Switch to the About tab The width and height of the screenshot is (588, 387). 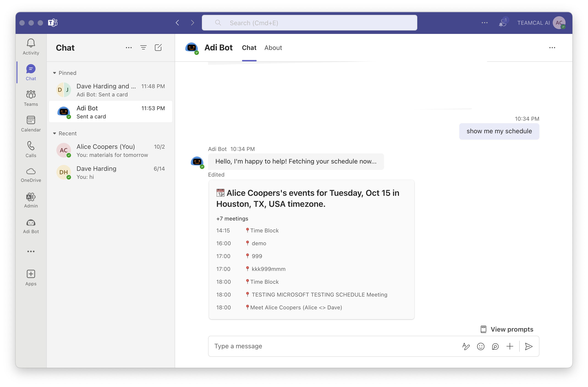[x=273, y=48]
